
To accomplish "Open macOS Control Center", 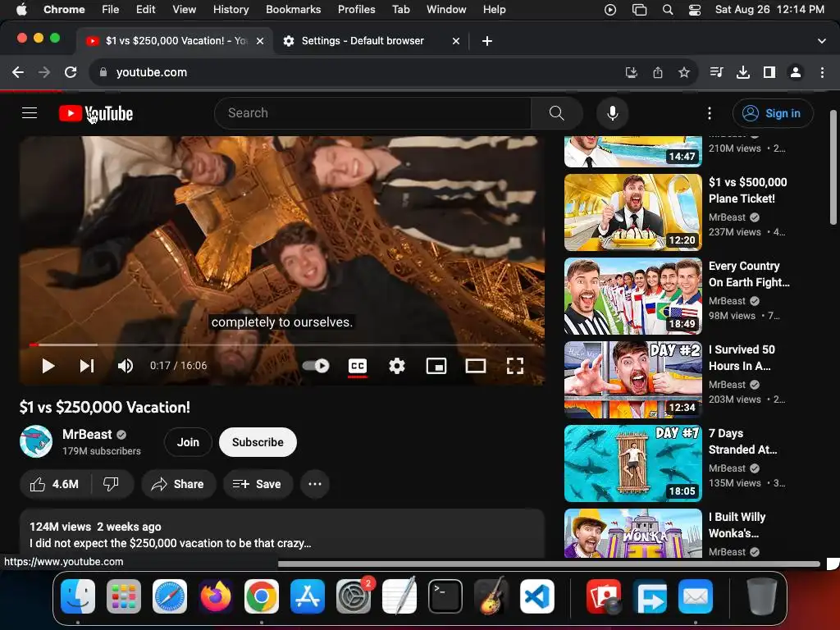I will click(694, 10).
